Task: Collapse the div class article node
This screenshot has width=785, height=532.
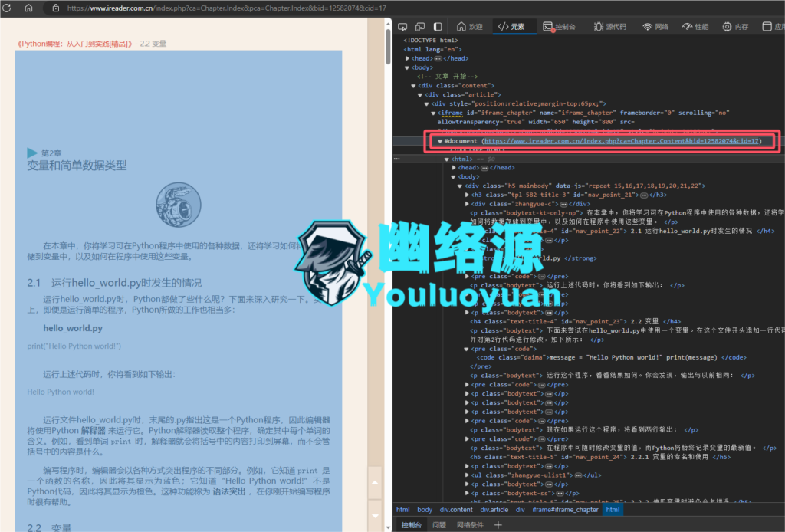Action: click(420, 94)
